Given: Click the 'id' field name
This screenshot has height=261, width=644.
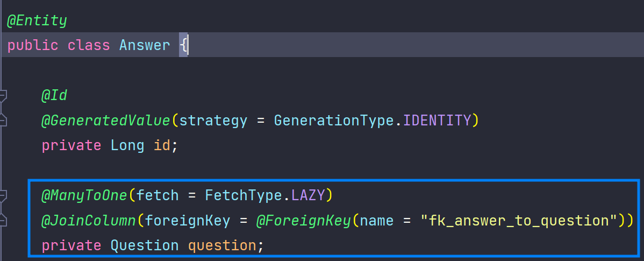Looking at the screenshot, I should [162, 146].
